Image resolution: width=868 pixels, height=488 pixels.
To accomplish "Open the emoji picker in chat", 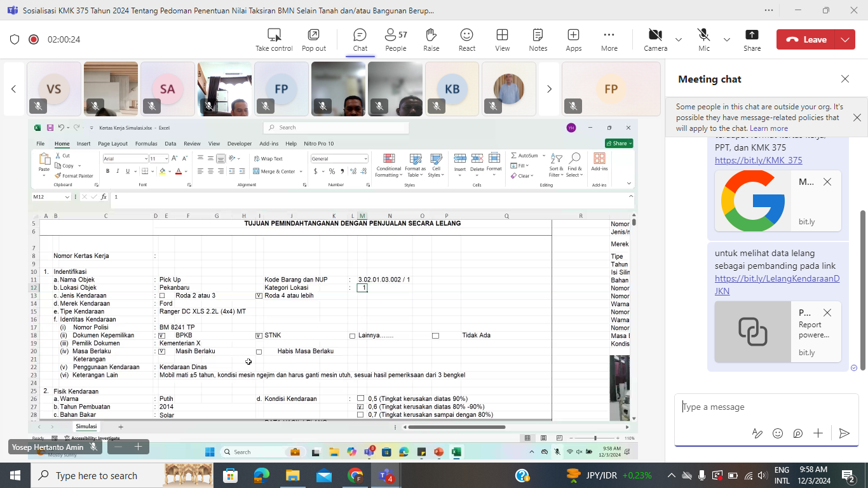I will click(777, 433).
